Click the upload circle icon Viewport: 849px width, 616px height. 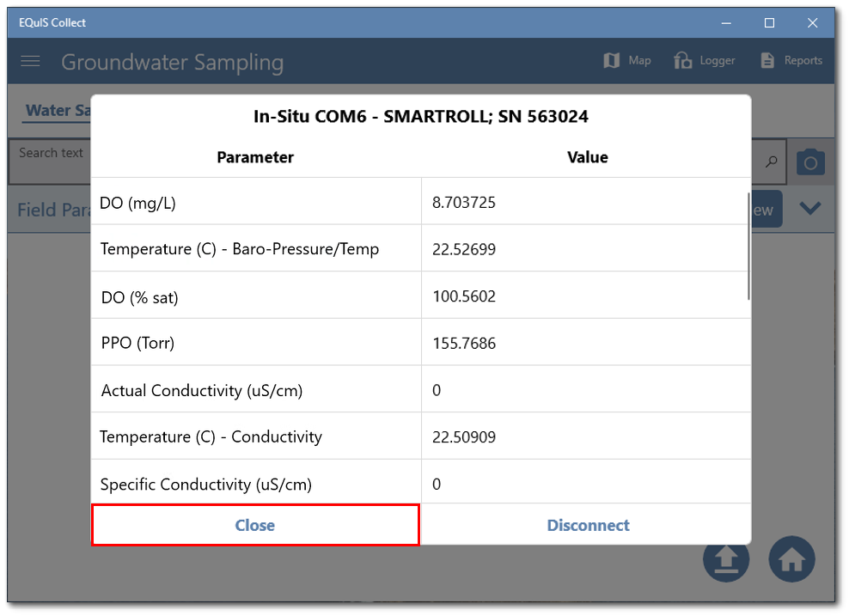coord(726,558)
